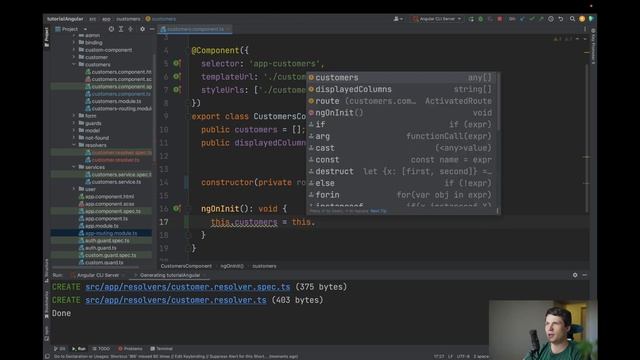Screen dimensions: 640x360
Task: Select the customers.component.ts editor tab
Action: click(x=195, y=29)
